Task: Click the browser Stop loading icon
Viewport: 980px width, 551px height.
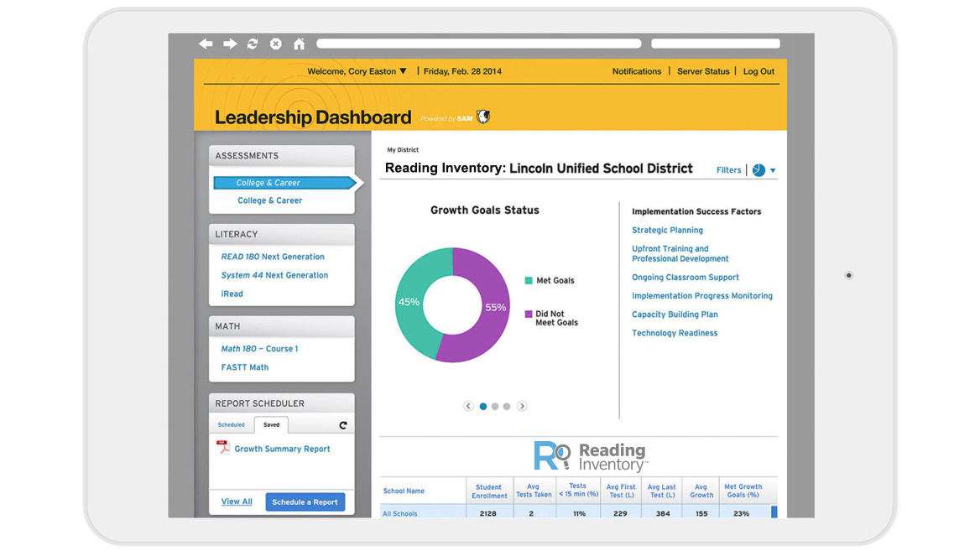Action: click(275, 43)
